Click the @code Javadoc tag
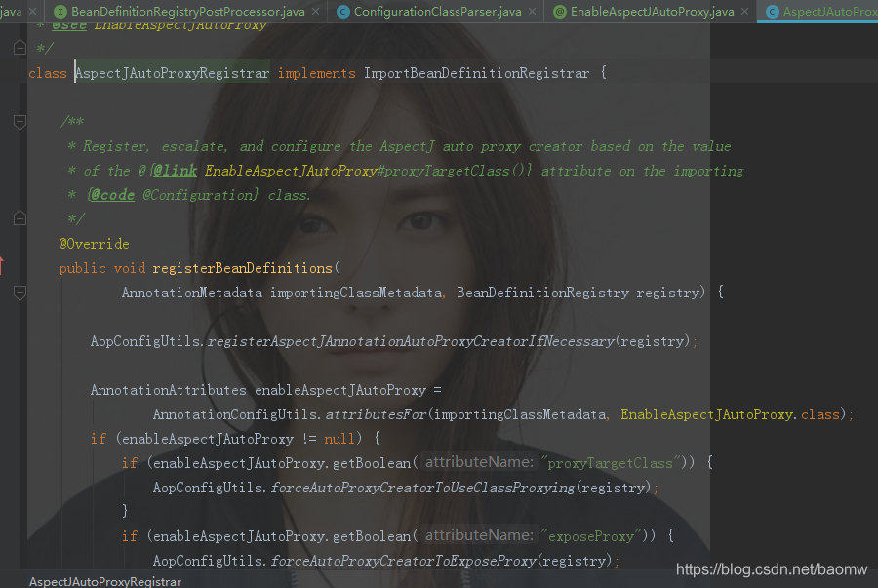Viewport: 878px width, 588px height. (111, 195)
